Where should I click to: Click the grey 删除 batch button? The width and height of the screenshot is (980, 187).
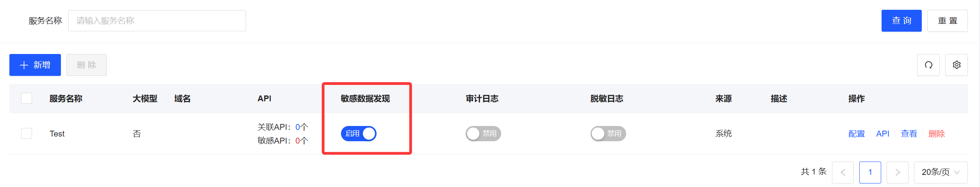tap(86, 65)
